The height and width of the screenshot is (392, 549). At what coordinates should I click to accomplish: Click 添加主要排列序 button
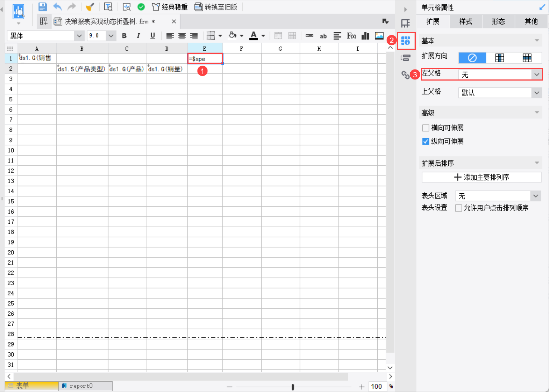482,177
